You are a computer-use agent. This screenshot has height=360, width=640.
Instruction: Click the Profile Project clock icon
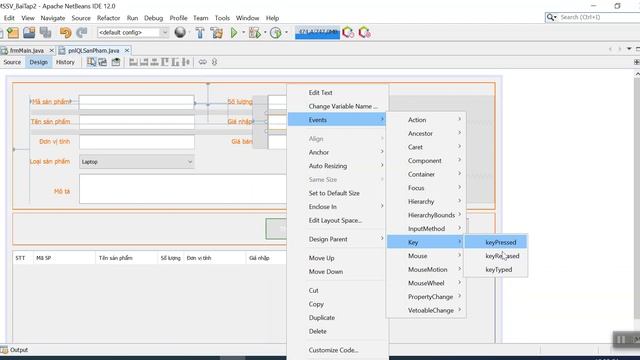(x=276, y=33)
